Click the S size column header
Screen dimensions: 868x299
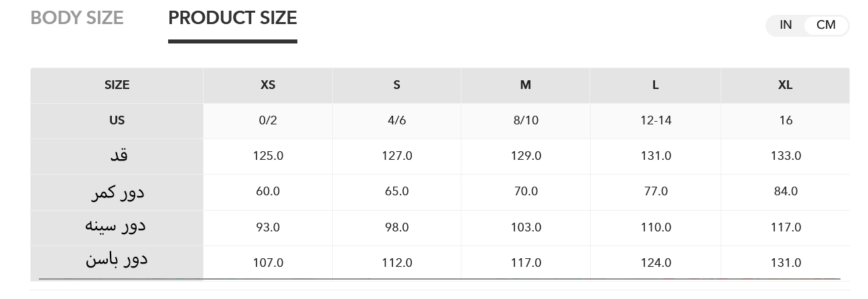pyautogui.click(x=396, y=85)
